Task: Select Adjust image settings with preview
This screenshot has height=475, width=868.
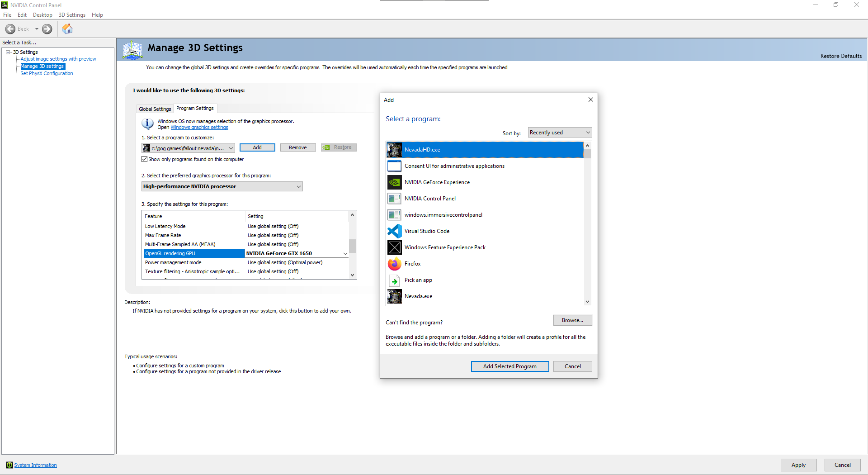Action: (x=58, y=59)
